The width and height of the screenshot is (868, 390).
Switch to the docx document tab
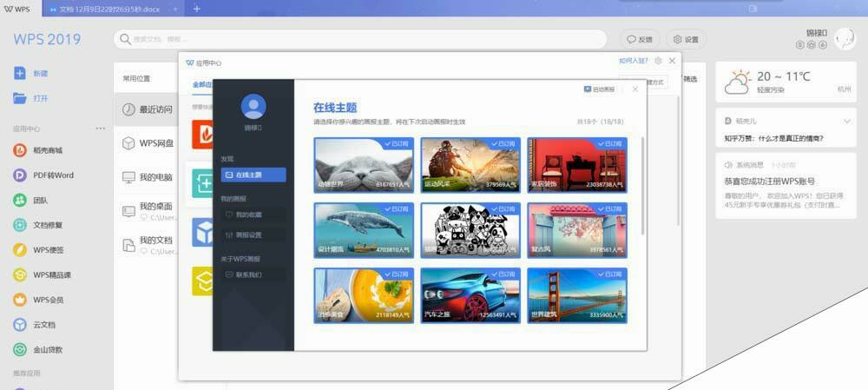(x=114, y=9)
